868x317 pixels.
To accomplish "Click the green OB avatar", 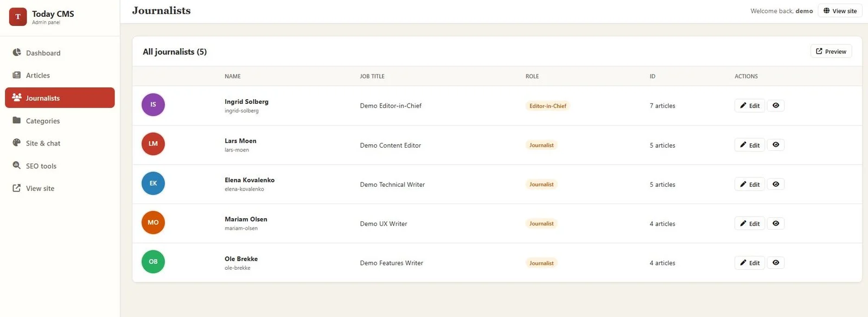I will [153, 262].
